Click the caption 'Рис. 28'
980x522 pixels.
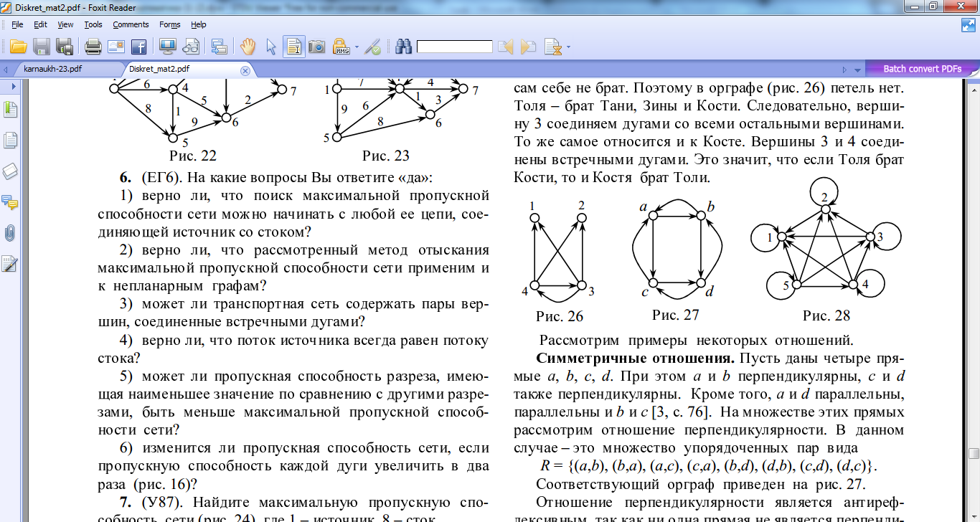[x=826, y=315]
